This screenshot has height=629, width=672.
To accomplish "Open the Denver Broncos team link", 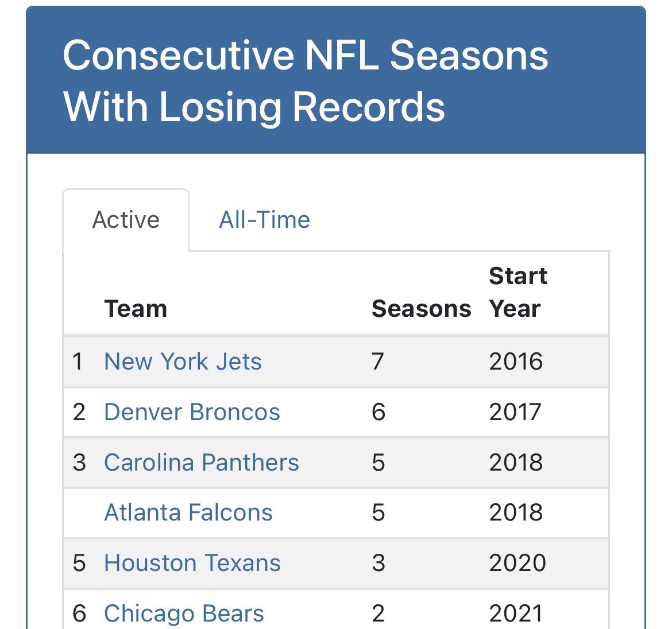I will (192, 412).
